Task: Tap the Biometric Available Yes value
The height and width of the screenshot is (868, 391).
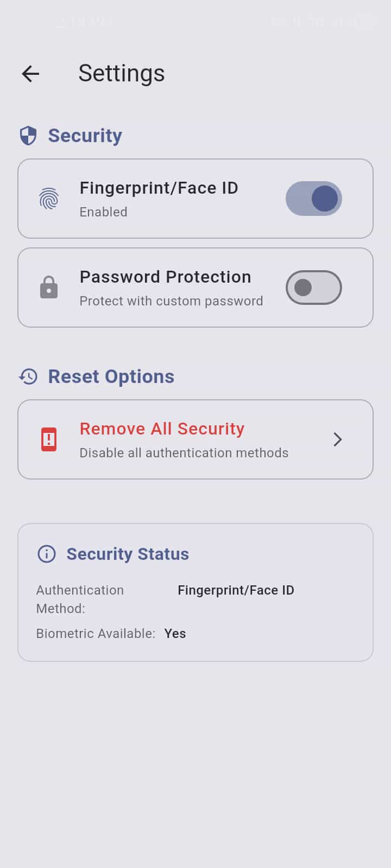Action: point(175,634)
